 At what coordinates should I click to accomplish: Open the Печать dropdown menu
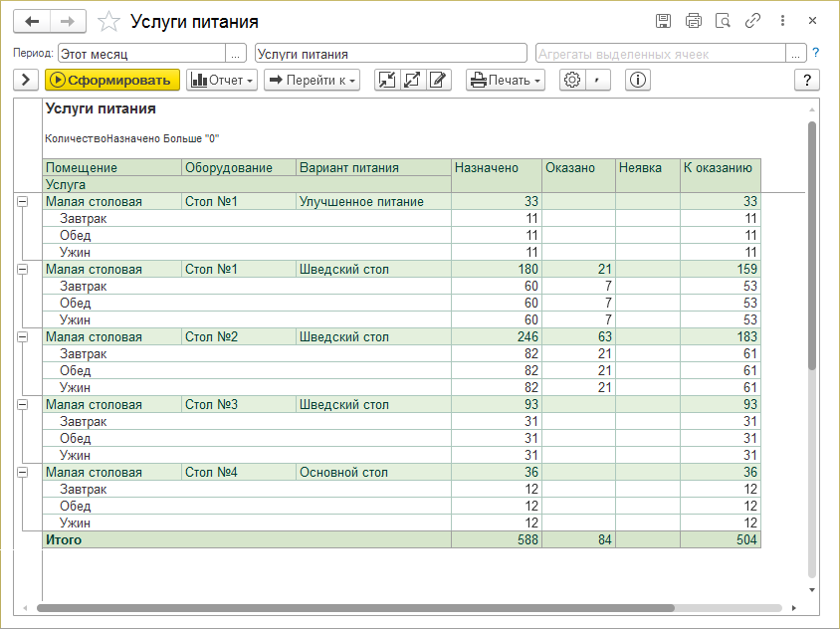pos(506,80)
